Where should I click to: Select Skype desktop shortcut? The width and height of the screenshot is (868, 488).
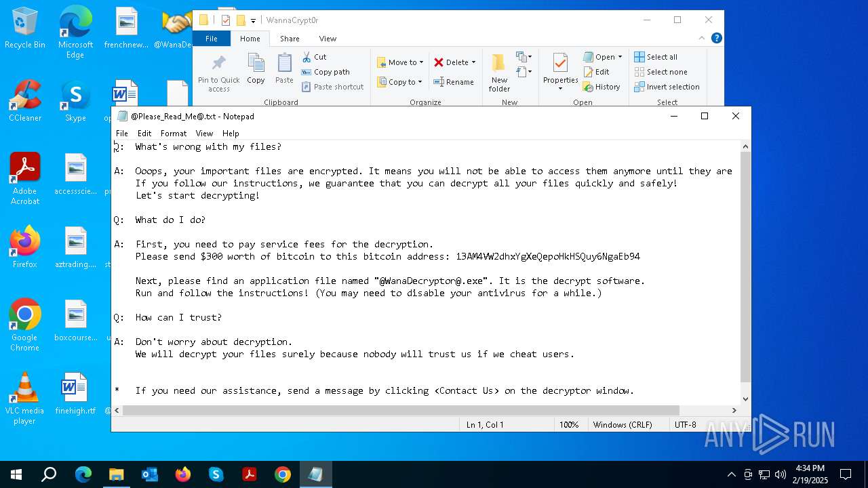coord(75,102)
